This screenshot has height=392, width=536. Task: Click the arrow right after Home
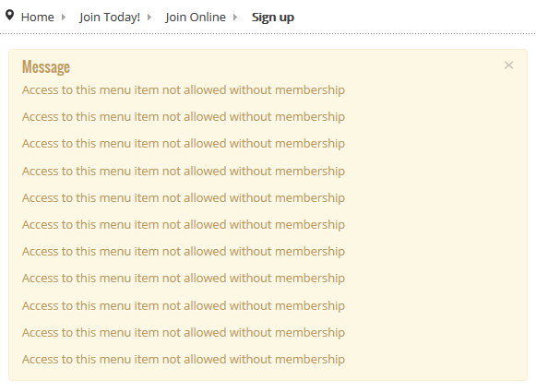point(64,18)
